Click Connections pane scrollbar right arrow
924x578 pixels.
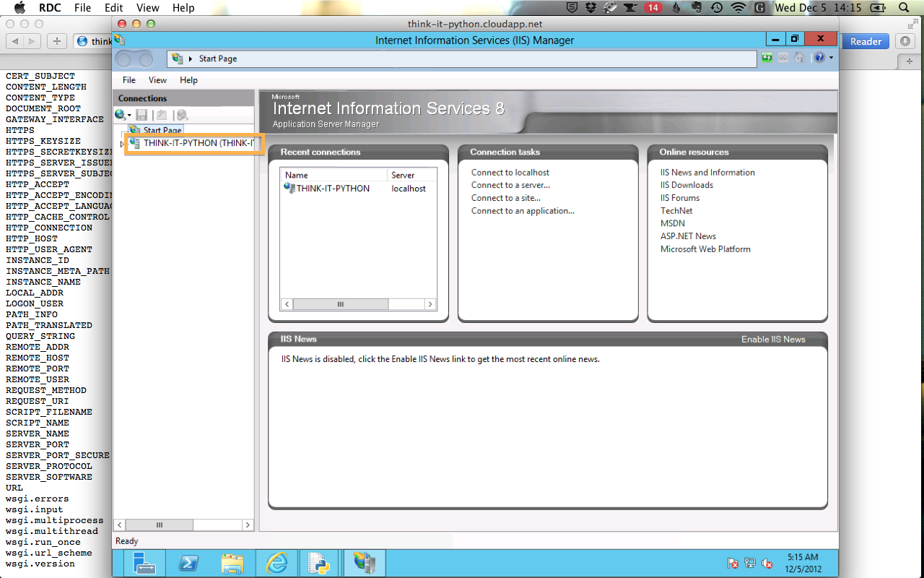(x=248, y=525)
